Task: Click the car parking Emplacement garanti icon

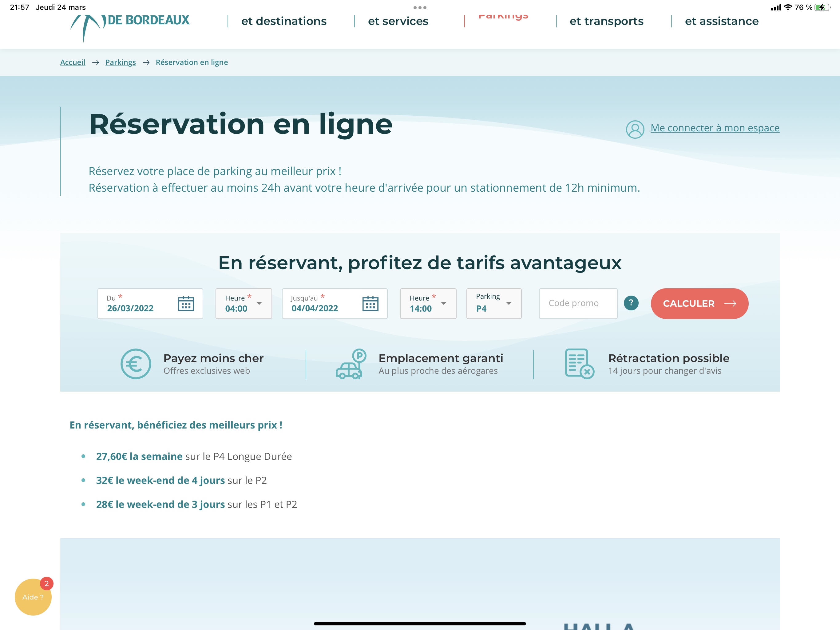Action: pos(350,364)
